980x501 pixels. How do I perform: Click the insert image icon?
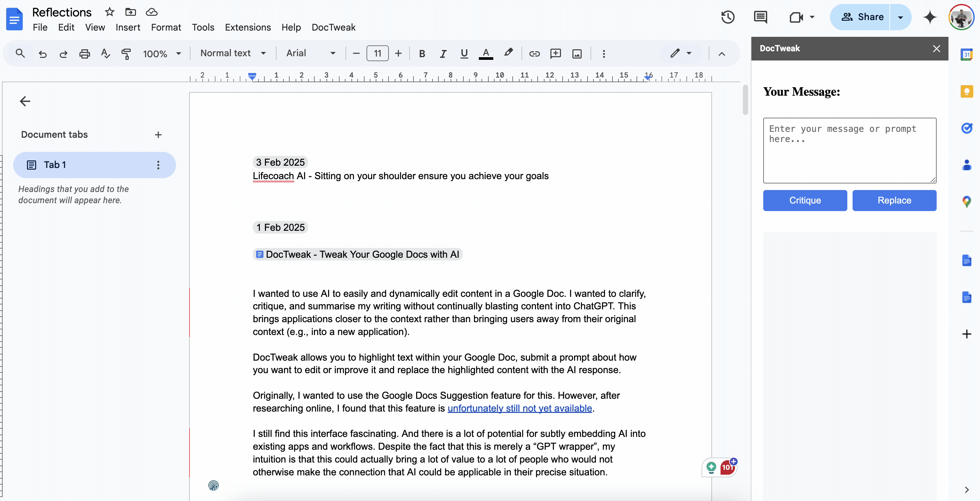pyautogui.click(x=577, y=54)
